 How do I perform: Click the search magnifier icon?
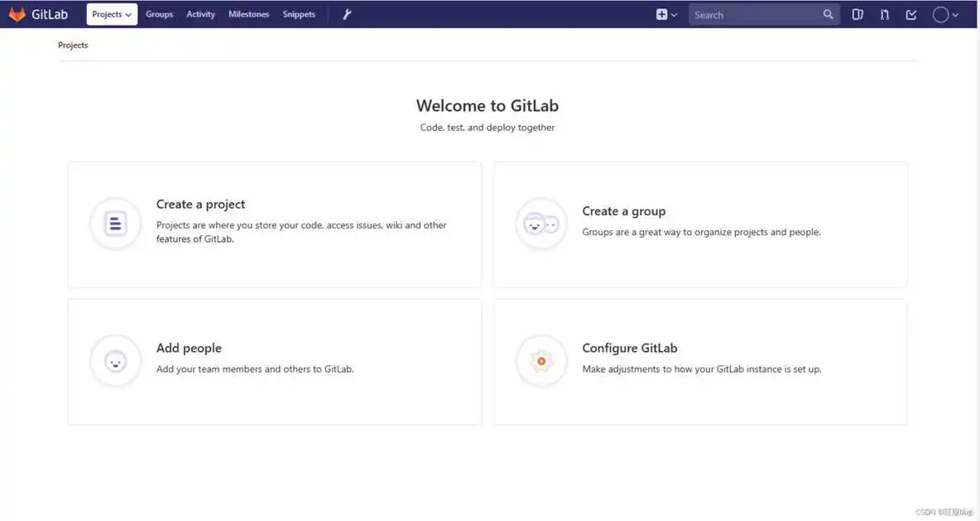pyautogui.click(x=828, y=14)
